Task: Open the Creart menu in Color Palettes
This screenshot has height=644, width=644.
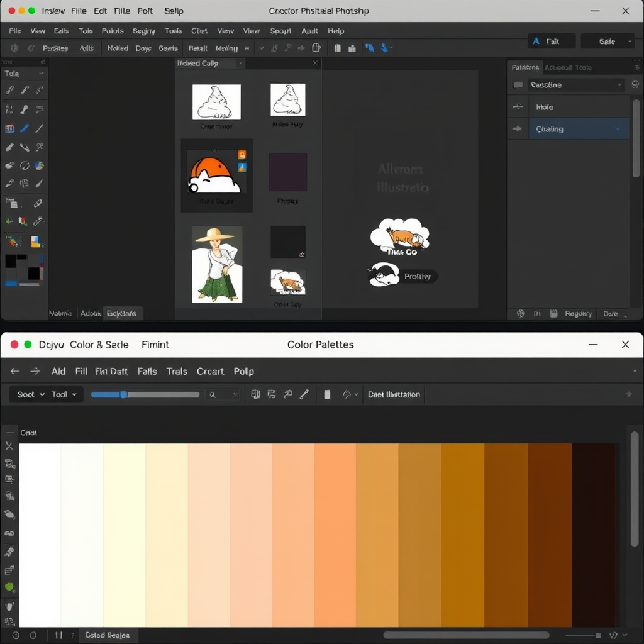Action: coord(210,371)
